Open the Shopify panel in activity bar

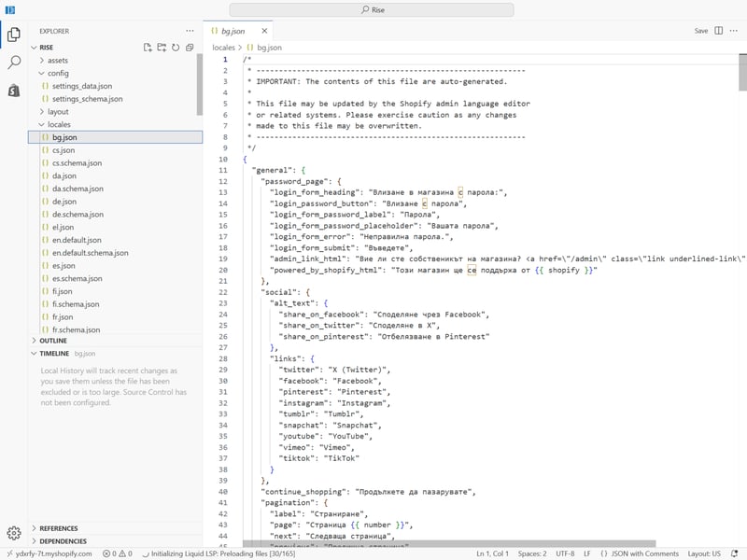pos(14,91)
